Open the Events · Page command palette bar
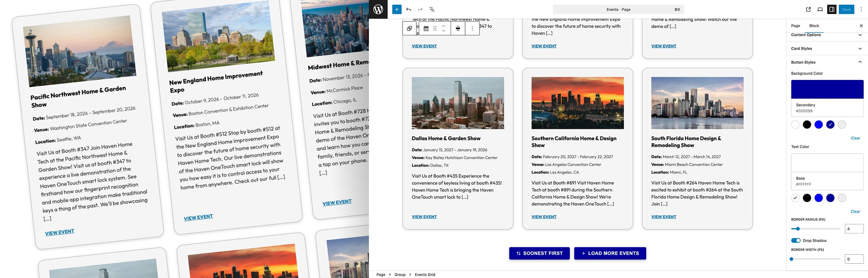Screen dimensions: 868x278 (x=618, y=9)
